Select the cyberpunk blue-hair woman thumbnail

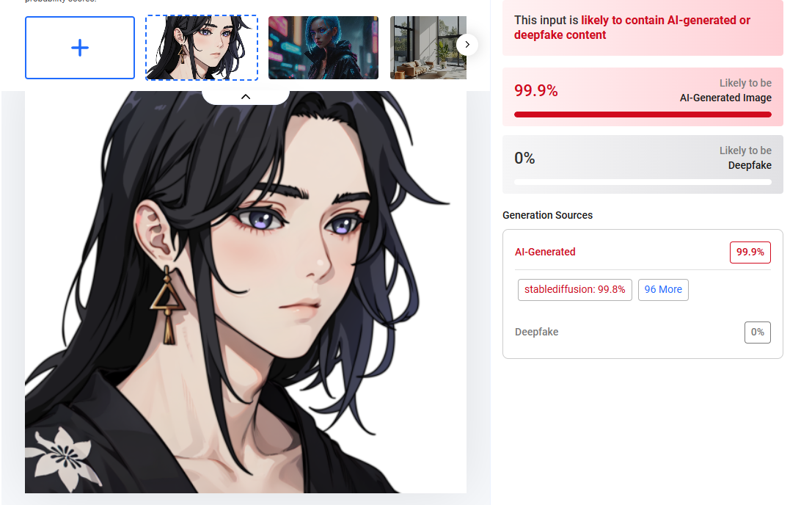pyautogui.click(x=323, y=48)
